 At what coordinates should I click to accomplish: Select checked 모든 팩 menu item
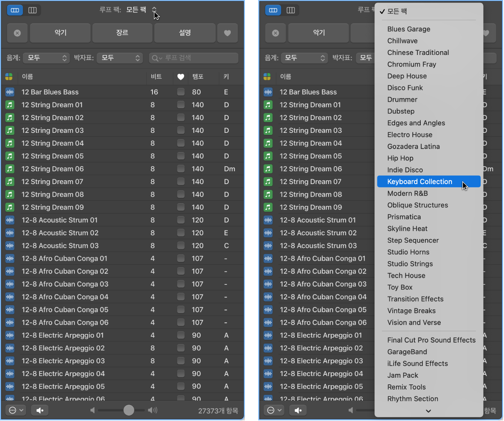point(429,11)
